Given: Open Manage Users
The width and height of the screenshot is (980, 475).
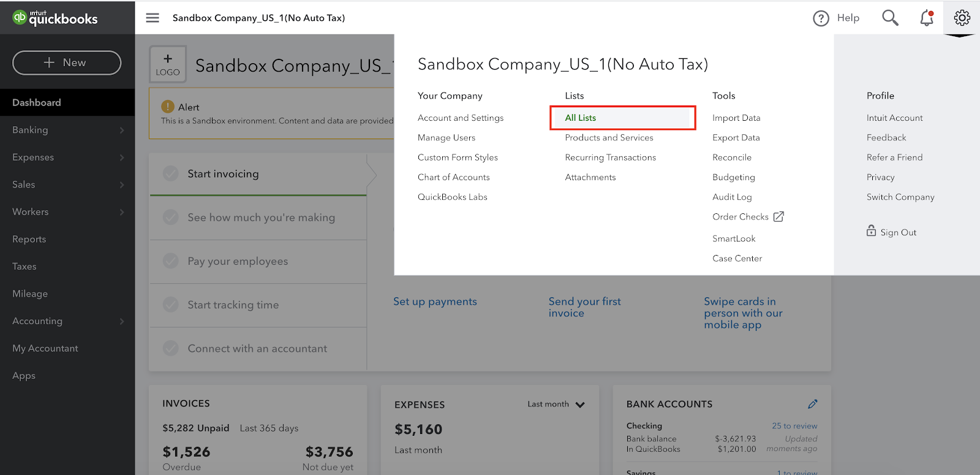Looking at the screenshot, I should tap(447, 137).
